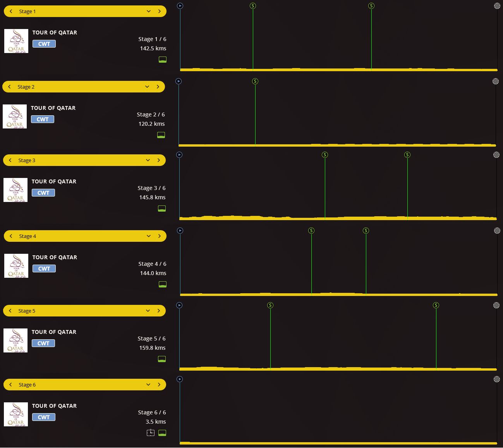Select the second sprint marker on Stage 1 profile
The width and height of the screenshot is (503, 448).
[371, 6]
